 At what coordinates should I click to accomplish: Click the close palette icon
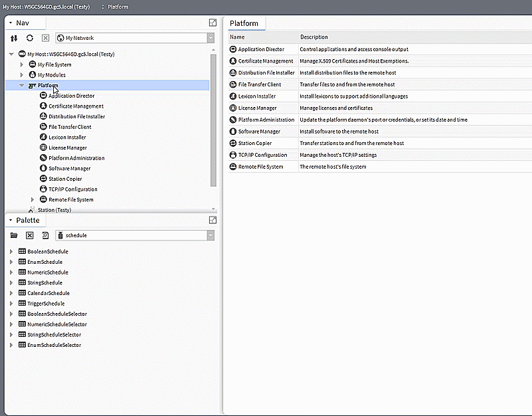click(x=30, y=235)
